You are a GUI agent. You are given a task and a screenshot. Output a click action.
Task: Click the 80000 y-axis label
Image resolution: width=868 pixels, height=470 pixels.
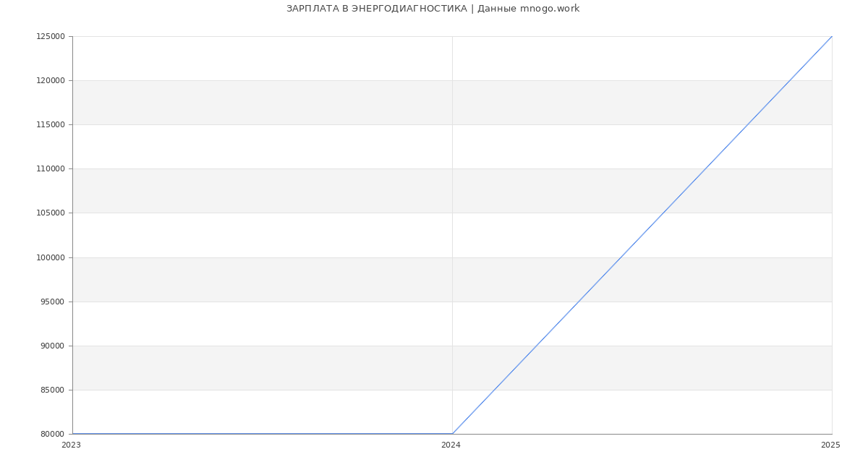53,434
